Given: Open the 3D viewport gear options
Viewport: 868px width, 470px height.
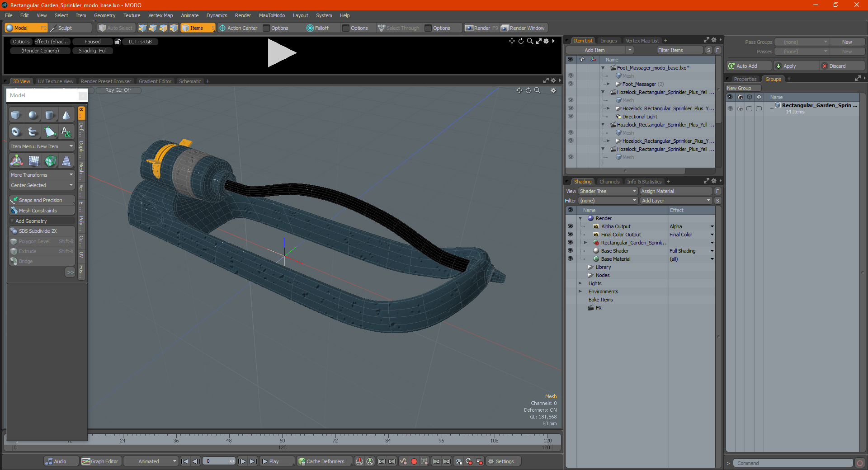Looking at the screenshot, I should click(x=553, y=90).
